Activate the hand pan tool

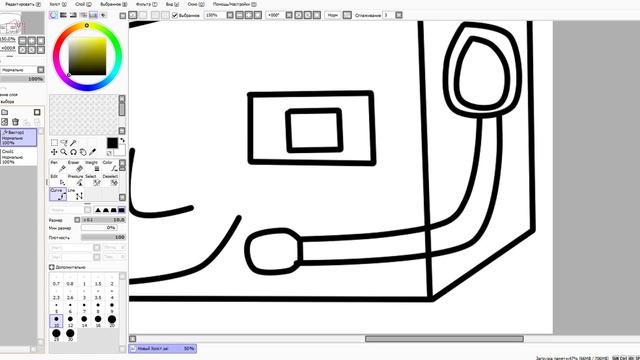(x=83, y=152)
